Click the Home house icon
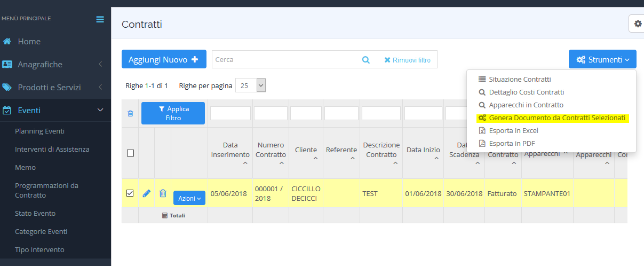644x266 pixels. pyautogui.click(x=7, y=42)
